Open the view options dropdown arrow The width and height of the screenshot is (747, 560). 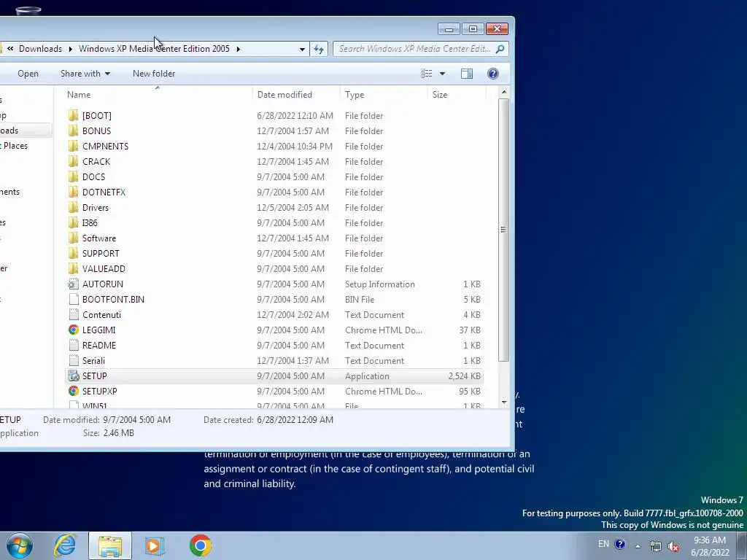tap(442, 74)
